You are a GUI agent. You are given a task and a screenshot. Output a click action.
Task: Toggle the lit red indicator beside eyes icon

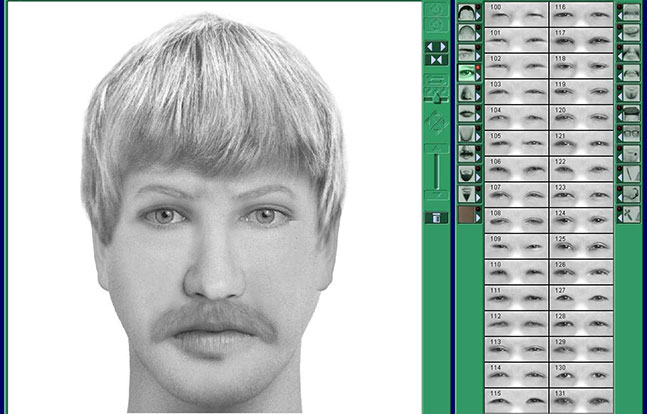coord(478,67)
